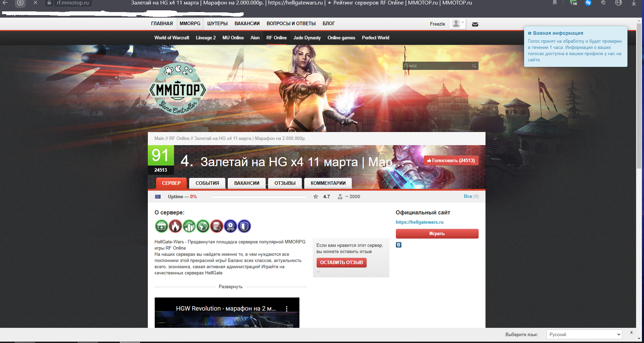The height and width of the screenshot is (343, 644).
Task: Select the Perfect World game link
Action: click(x=376, y=38)
